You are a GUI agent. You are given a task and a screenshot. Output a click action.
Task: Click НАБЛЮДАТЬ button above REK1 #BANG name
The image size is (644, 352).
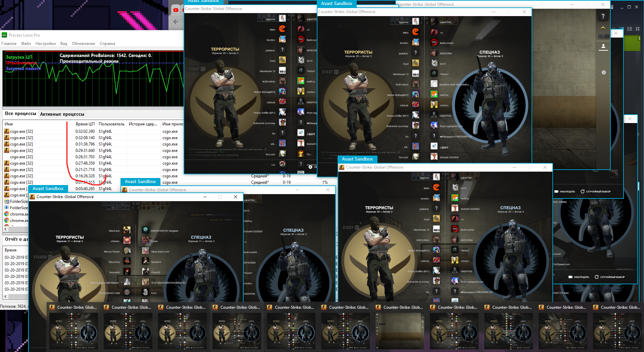565,191
